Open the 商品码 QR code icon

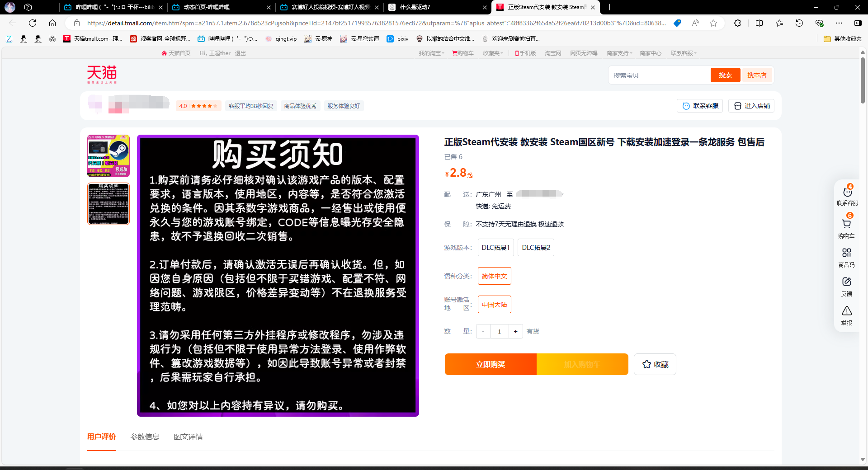[x=846, y=253]
